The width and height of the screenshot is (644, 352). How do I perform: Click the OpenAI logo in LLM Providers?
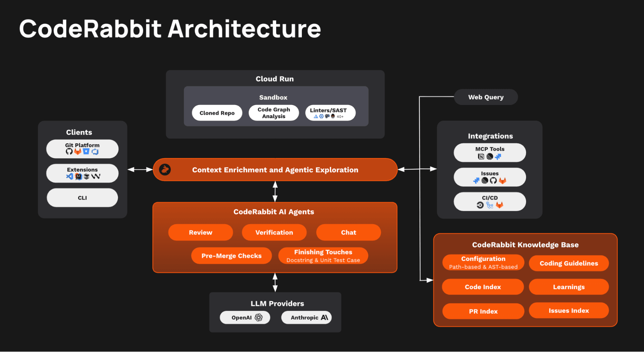pos(259,318)
